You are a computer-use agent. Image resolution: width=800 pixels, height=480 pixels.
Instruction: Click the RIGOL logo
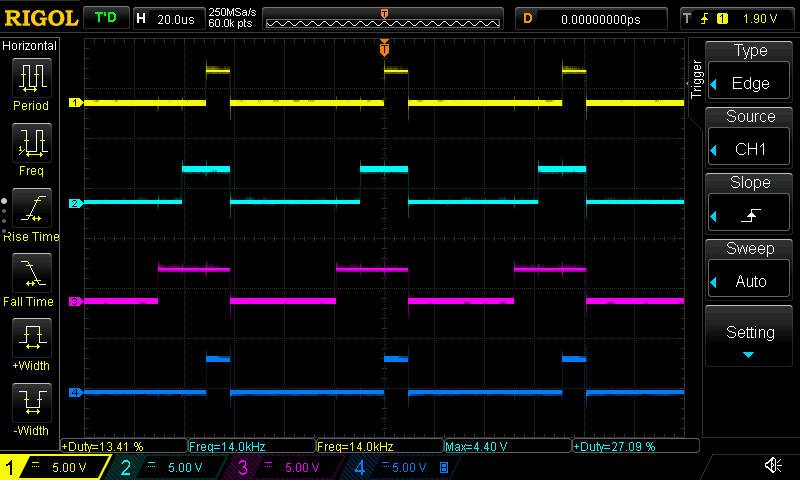coord(40,18)
